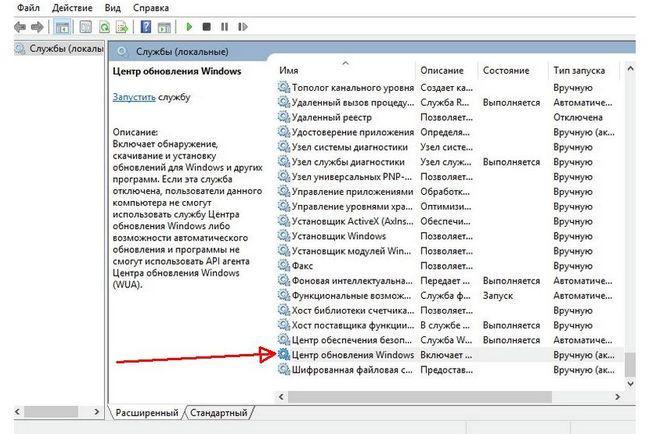Click the left pane scroll left arrow
Viewport: 659px width, 434px height.
point(18,412)
